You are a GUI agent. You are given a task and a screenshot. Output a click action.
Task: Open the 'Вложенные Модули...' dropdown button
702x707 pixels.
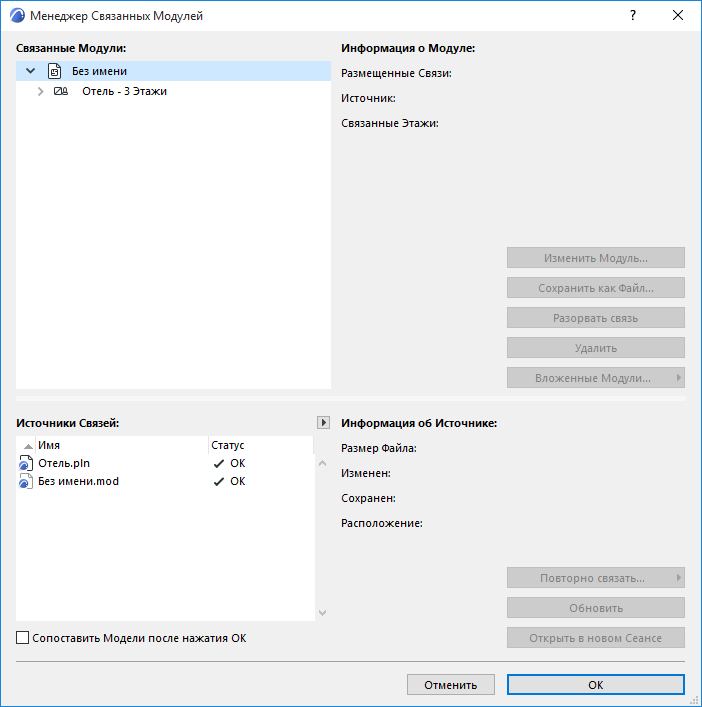(x=596, y=378)
